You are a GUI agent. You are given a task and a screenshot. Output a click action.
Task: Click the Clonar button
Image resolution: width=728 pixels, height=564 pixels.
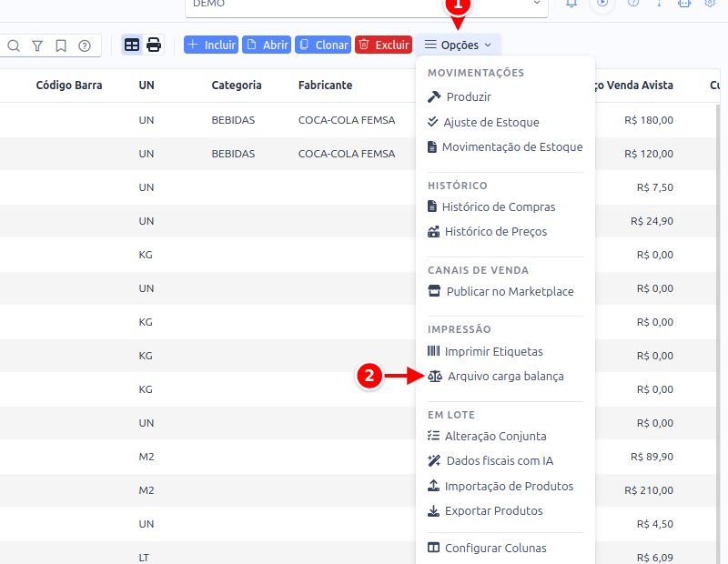click(x=323, y=45)
